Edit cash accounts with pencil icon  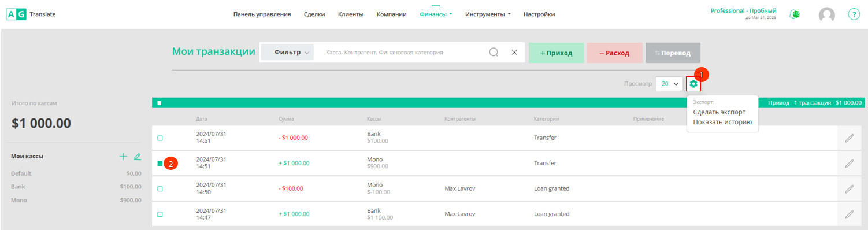tap(137, 157)
